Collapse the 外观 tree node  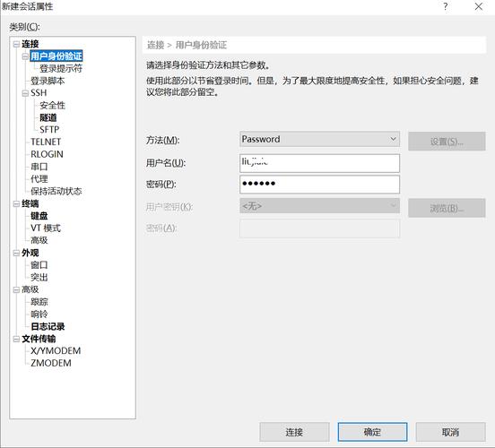(16, 253)
